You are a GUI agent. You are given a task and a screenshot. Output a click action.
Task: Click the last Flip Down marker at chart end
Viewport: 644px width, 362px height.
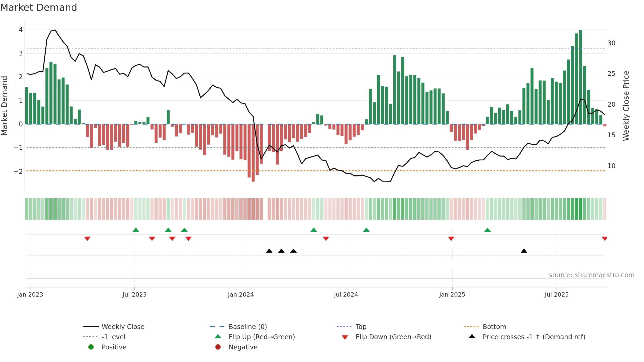(604, 239)
